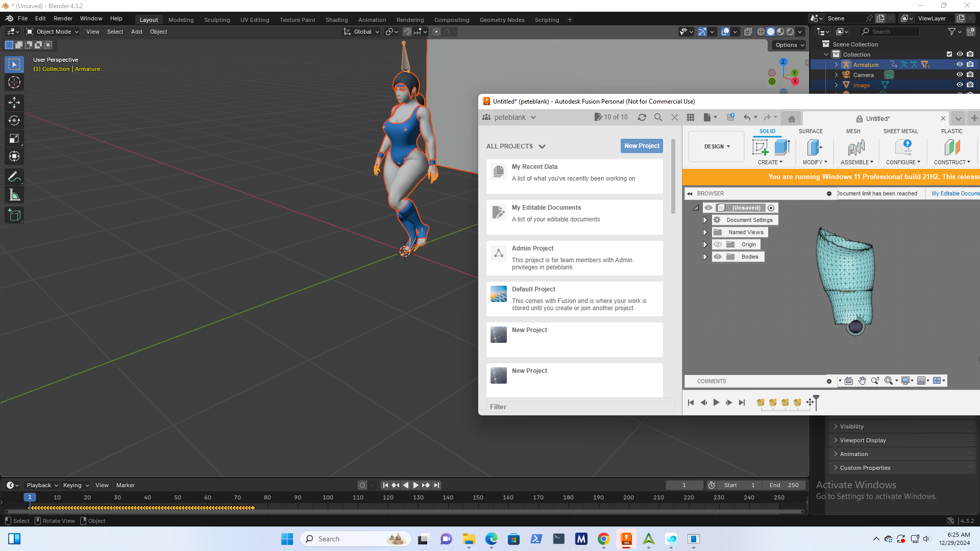Select the Annotate tool in Blender
The height and width of the screenshot is (551, 980).
pos(14,177)
